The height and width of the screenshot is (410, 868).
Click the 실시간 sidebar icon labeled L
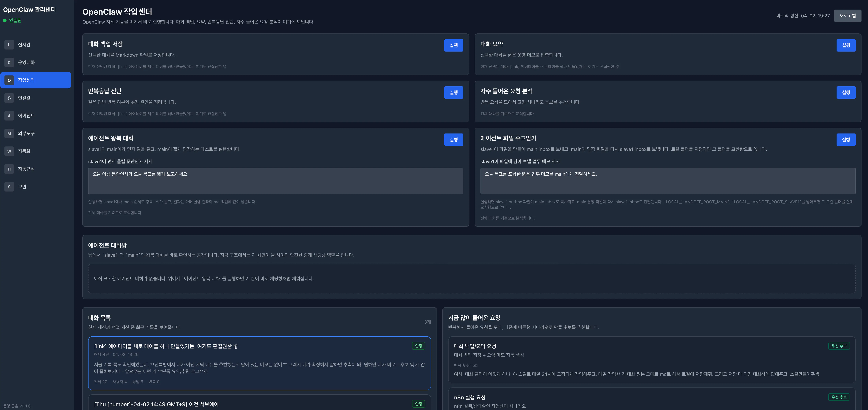(9, 45)
